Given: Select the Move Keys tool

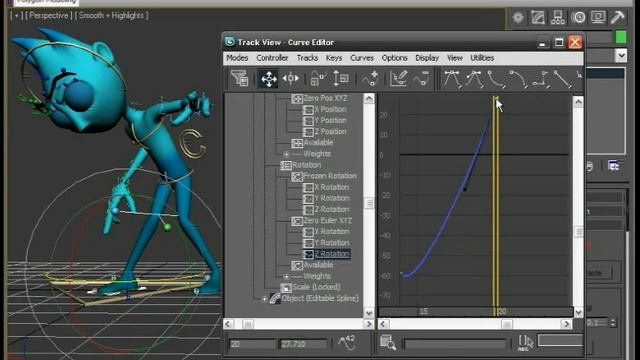Looking at the screenshot, I should (269, 78).
